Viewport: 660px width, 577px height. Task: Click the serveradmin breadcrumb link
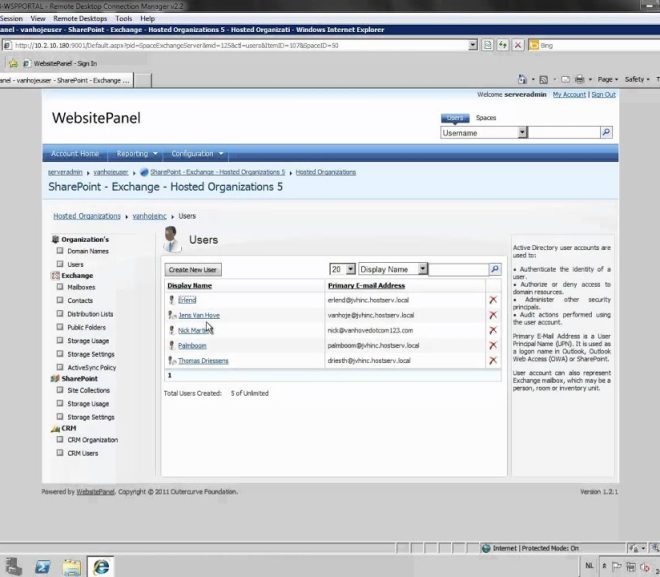tap(65, 172)
